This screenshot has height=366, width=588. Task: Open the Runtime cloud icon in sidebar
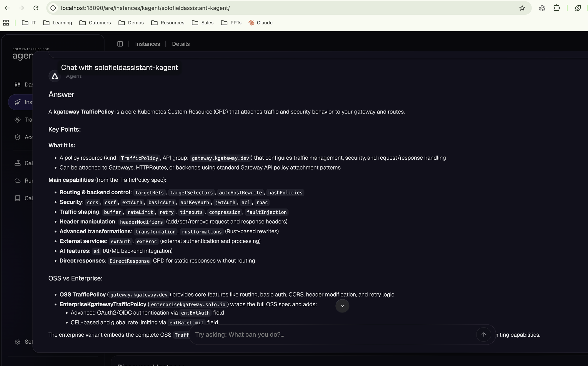(18, 181)
